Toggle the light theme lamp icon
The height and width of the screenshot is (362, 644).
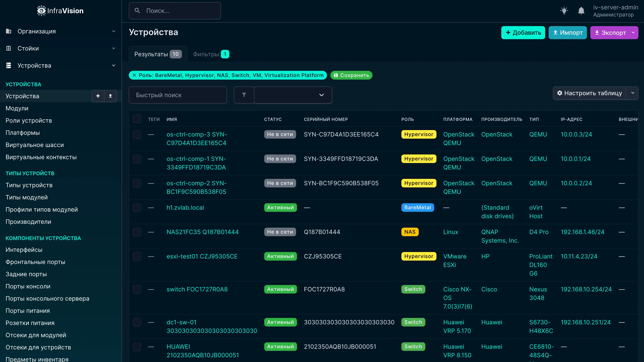pos(564,10)
